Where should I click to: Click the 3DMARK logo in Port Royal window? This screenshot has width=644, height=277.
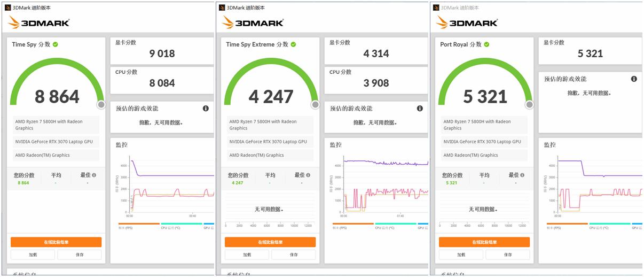pos(467,22)
